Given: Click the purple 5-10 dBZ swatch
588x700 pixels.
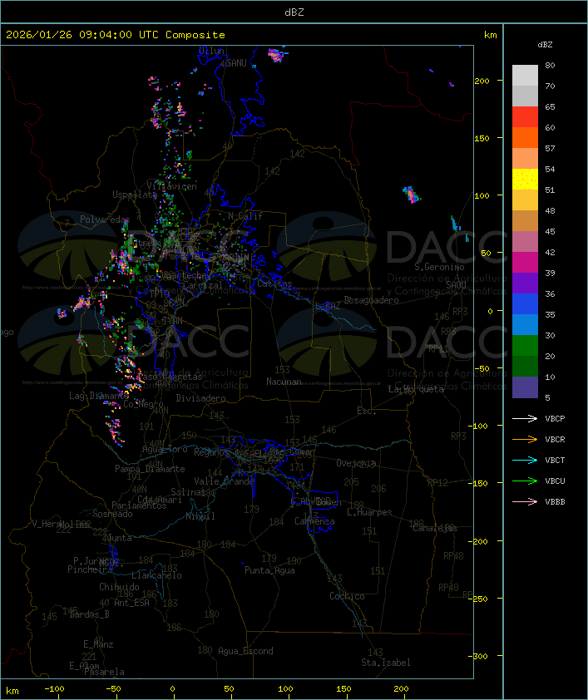Looking at the screenshot, I should [x=525, y=387].
